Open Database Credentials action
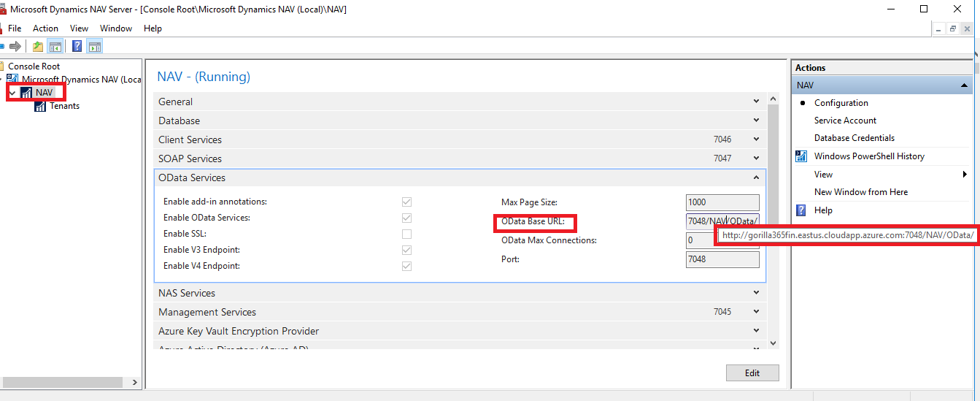 (x=854, y=138)
